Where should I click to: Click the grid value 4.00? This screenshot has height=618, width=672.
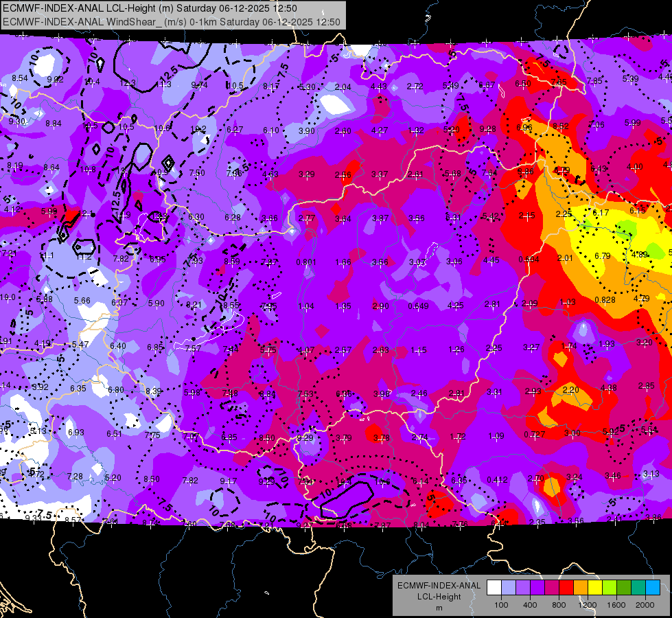(635, 167)
